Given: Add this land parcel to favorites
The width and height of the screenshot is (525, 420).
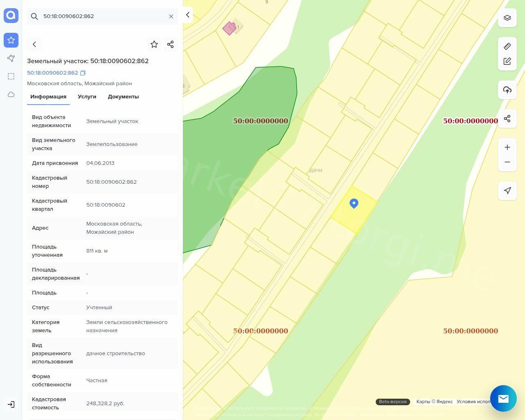Looking at the screenshot, I should pyautogui.click(x=154, y=44).
